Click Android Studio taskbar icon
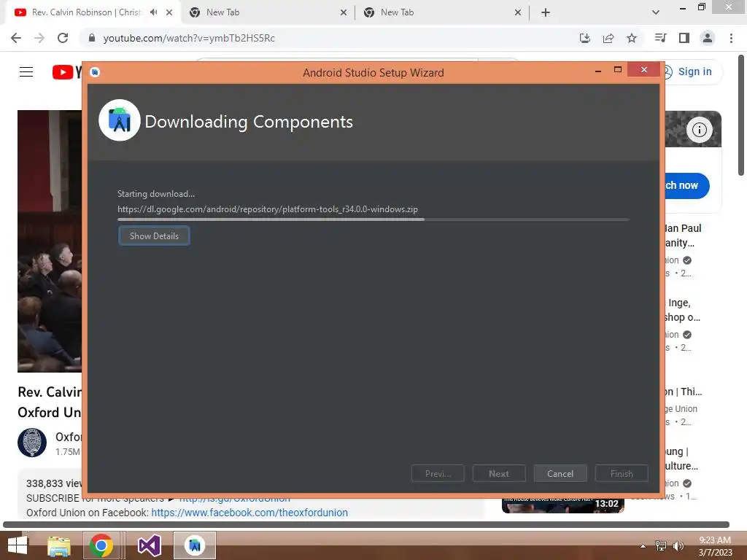This screenshot has width=747, height=560. coord(194,545)
